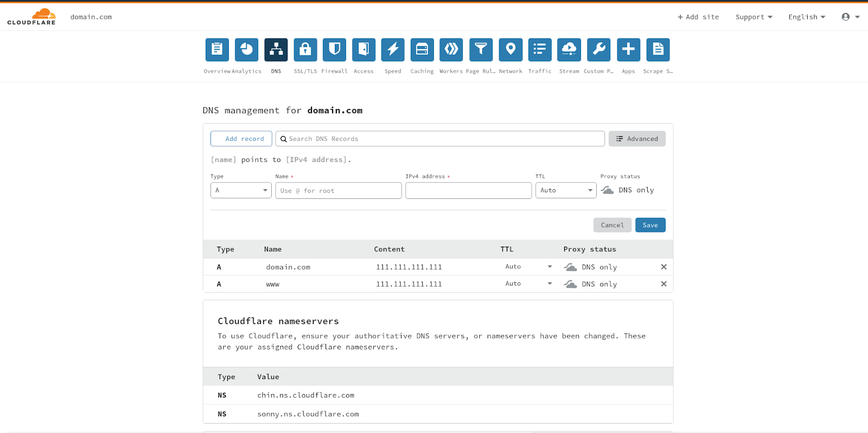
Task: Open the Overview section icon
Action: pyautogui.click(x=217, y=50)
